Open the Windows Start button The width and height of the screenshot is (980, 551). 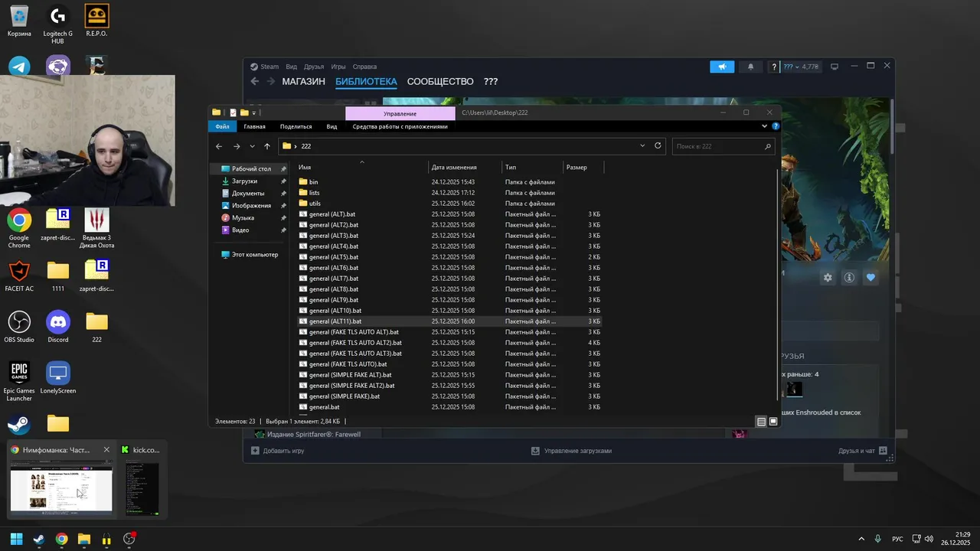(16, 539)
